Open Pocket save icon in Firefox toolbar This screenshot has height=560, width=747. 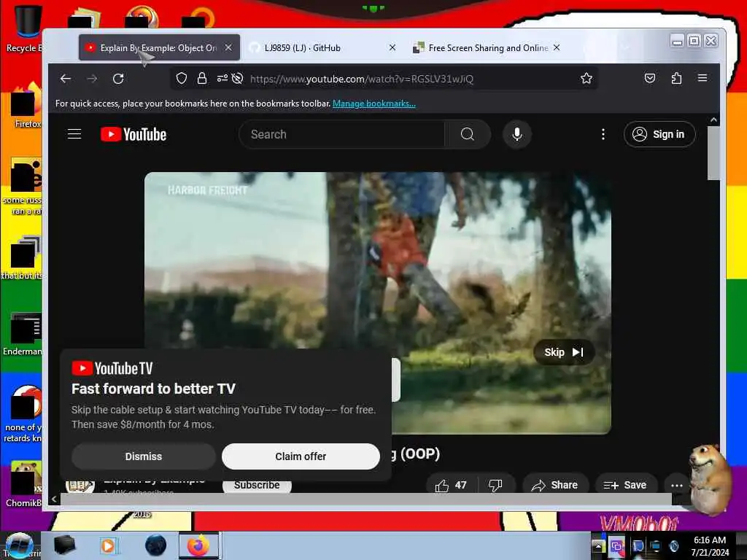coord(650,78)
